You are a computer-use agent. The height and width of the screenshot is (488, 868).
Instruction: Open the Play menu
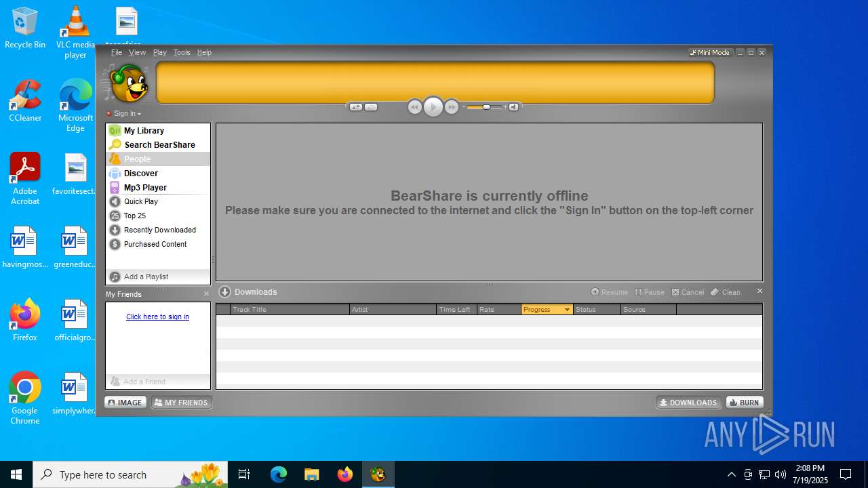coord(160,52)
